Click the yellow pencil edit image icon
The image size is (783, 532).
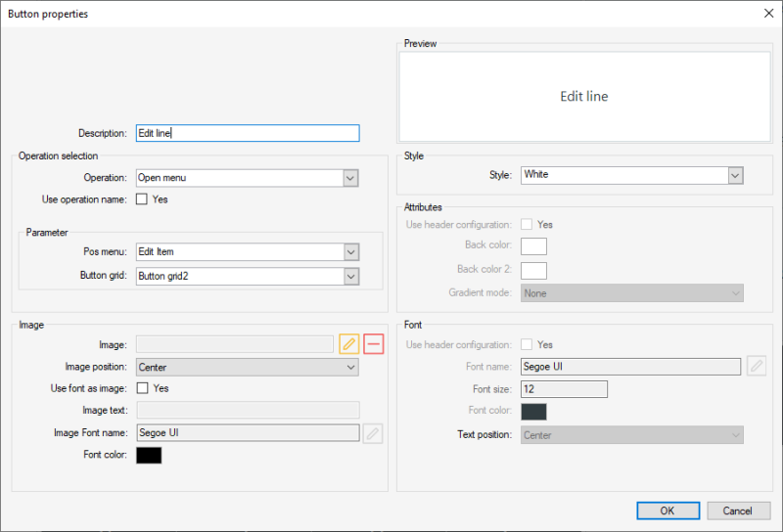coord(349,344)
